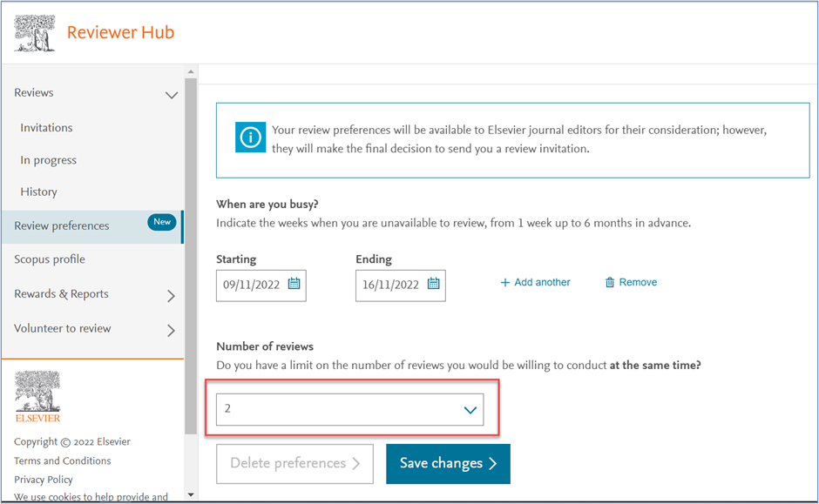Open the Starting date calendar icon

pyautogui.click(x=294, y=284)
